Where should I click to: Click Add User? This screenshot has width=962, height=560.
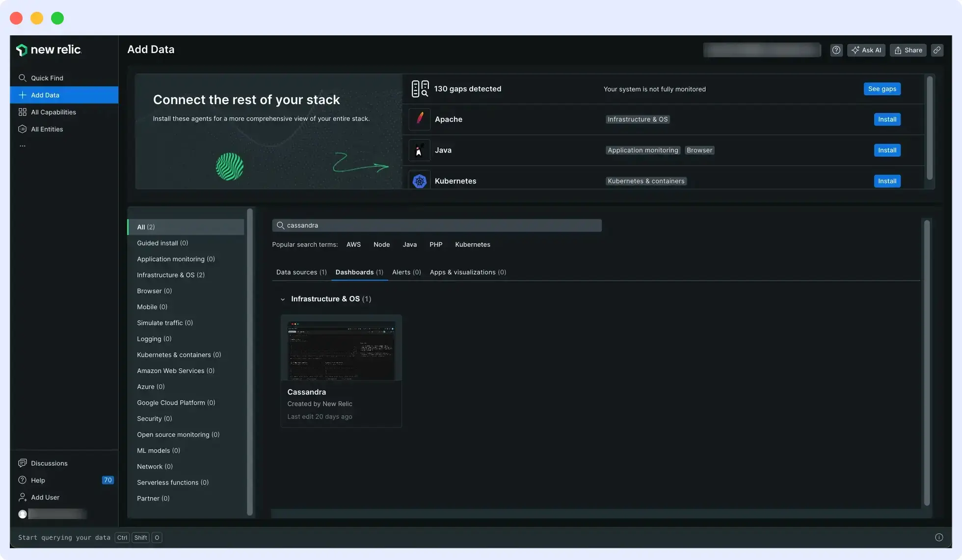pos(45,497)
